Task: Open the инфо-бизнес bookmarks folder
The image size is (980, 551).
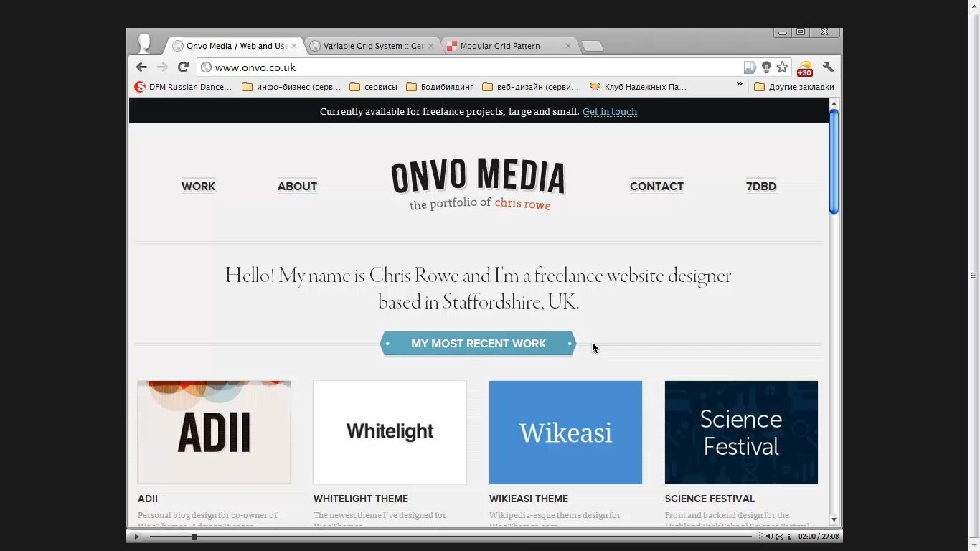Action: click(x=291, y=87)
